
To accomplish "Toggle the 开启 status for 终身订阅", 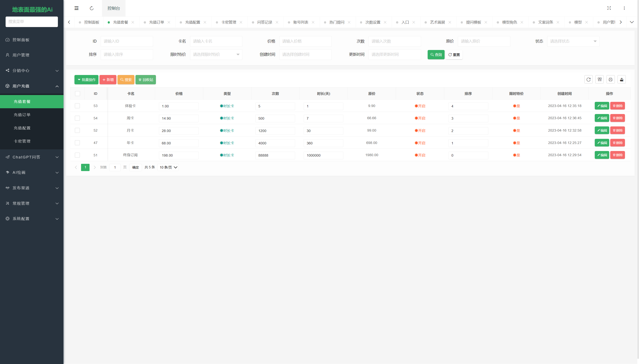I will click(x=420, y=155).
